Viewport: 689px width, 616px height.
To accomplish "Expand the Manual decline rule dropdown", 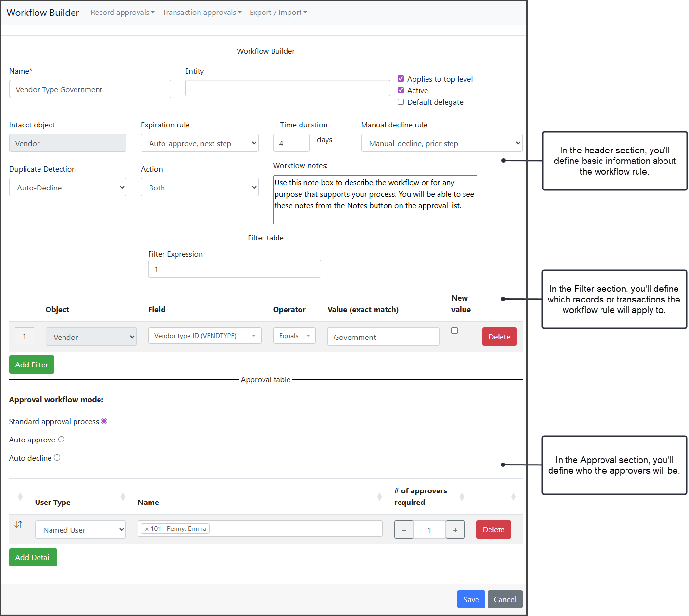I will tap(441, 143).
